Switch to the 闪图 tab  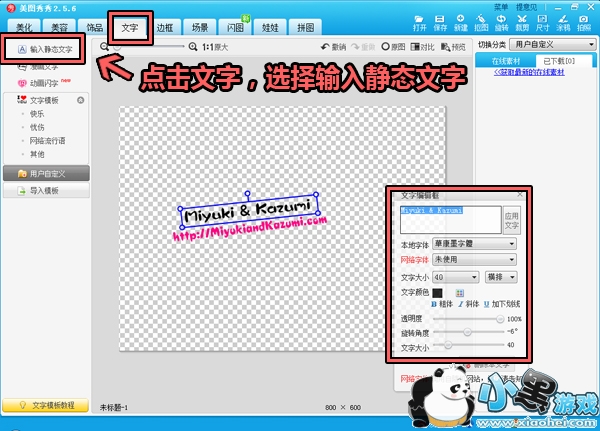(235, 28)
